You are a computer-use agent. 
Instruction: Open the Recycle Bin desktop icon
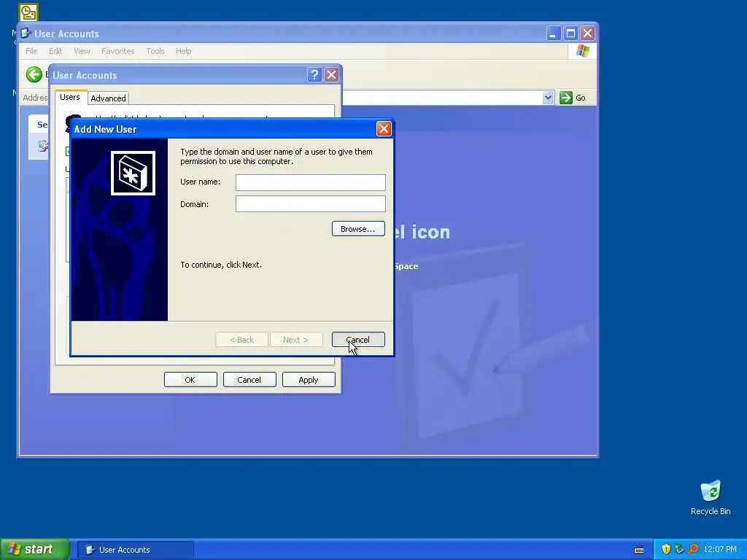click(711, 497)
